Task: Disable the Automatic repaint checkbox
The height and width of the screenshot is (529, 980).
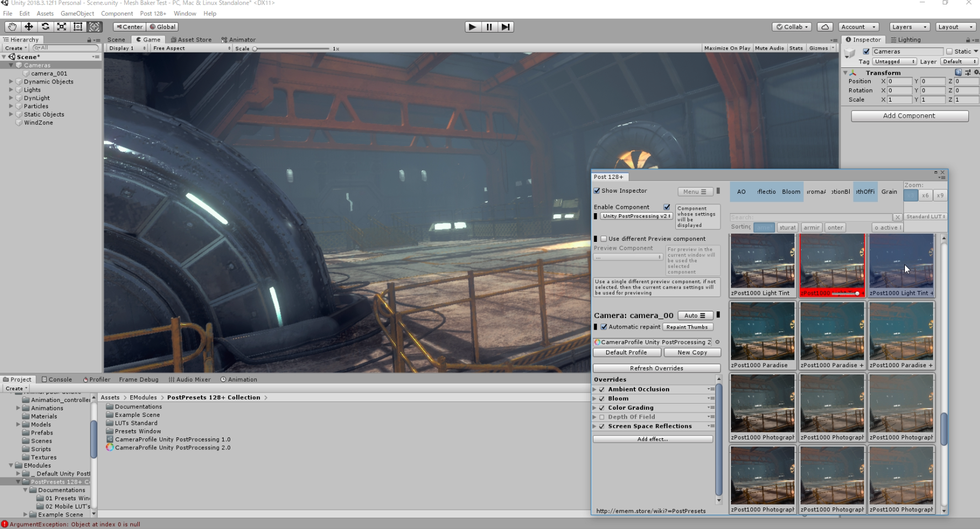Action: coord(604,327)
